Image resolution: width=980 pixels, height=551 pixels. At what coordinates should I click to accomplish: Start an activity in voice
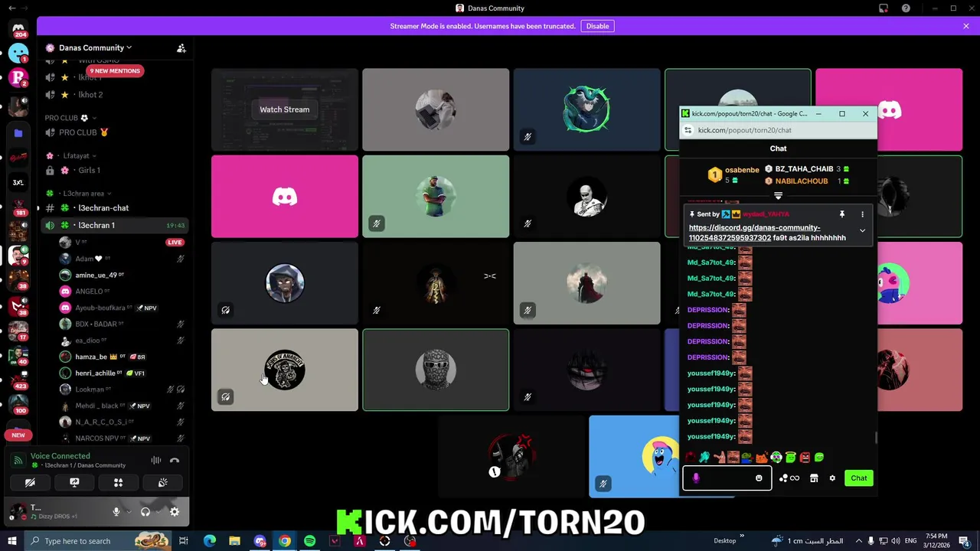click(118, 483)
